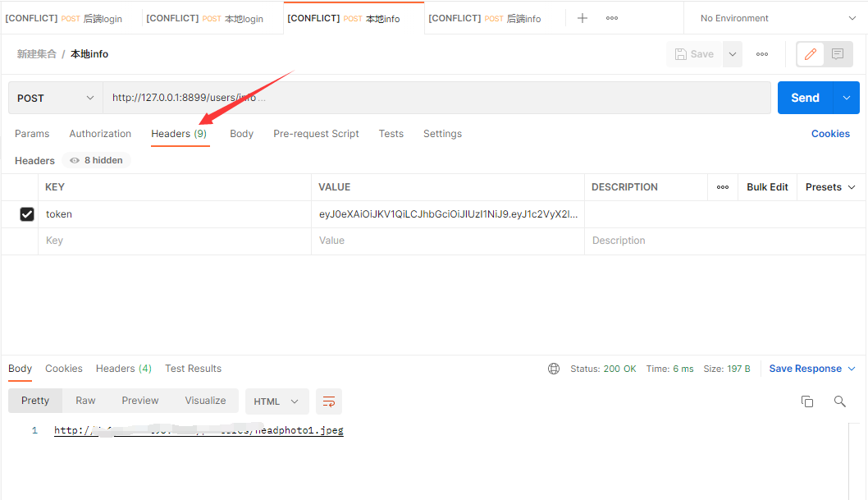Screen dimensions: 868x500
Task: Open the comments panel icon
Action: tap(838, 54)
